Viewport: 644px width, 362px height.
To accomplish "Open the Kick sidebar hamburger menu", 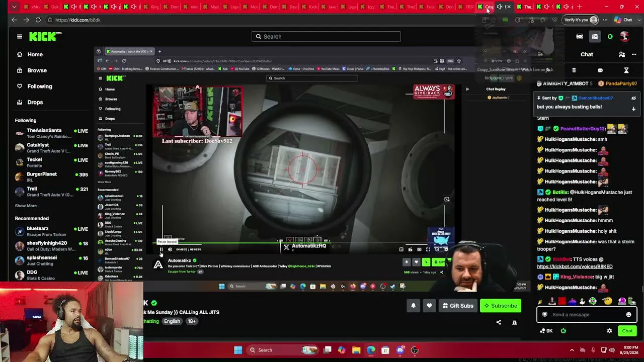I will (20, 36).
